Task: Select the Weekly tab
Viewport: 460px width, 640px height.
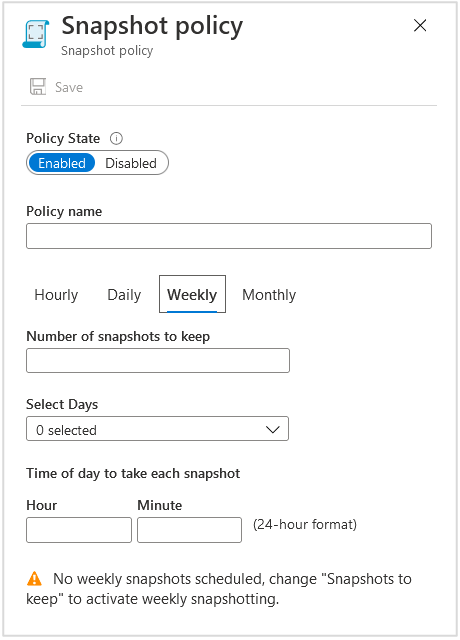Action: (x=192, y=294)
